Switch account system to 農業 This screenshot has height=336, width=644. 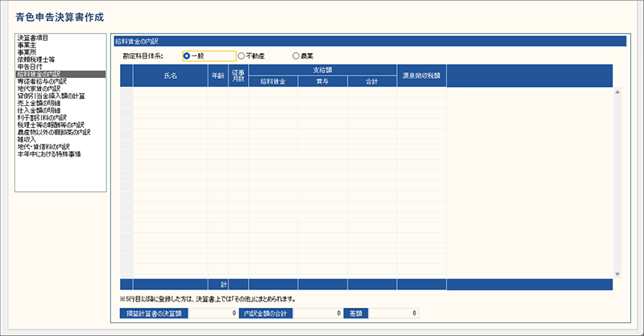tap(296, 56)
